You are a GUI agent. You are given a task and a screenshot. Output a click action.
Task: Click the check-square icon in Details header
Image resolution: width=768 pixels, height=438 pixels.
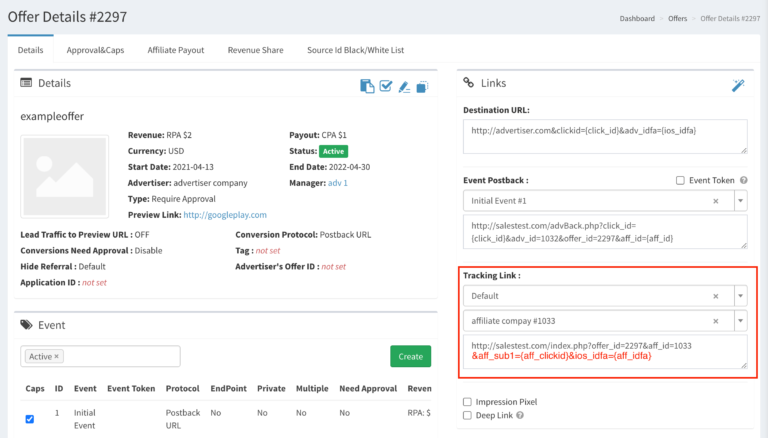click(x=385, y=86)
